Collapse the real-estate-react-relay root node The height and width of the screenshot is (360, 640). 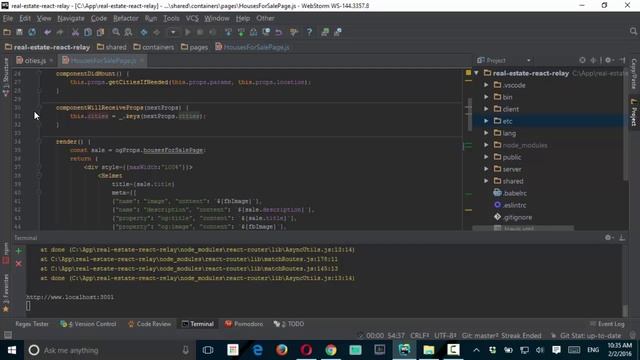476,73
